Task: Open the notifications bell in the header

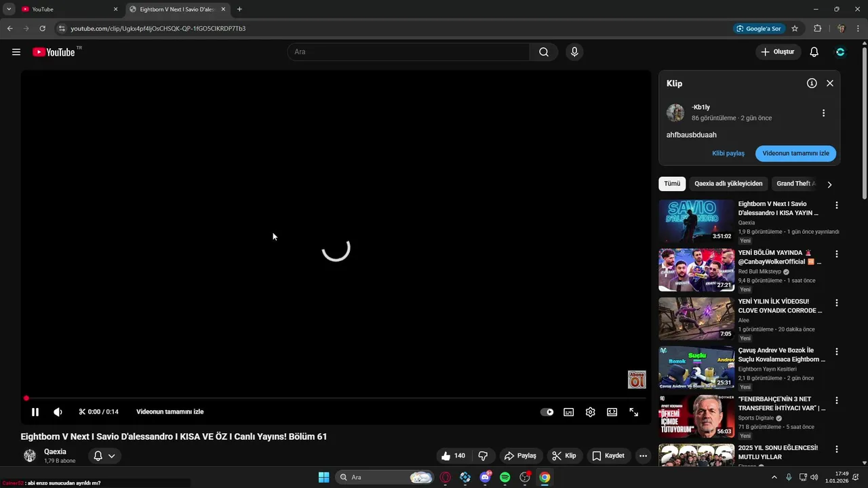Action: tap(814, 52)
